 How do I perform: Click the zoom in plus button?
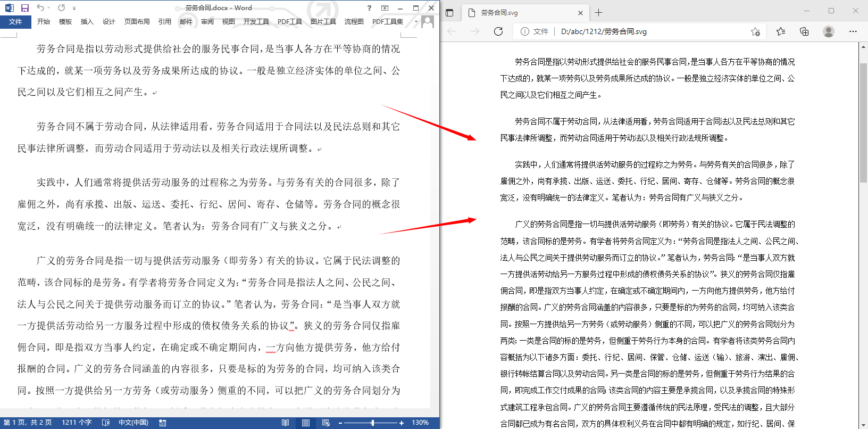[401, 423]
